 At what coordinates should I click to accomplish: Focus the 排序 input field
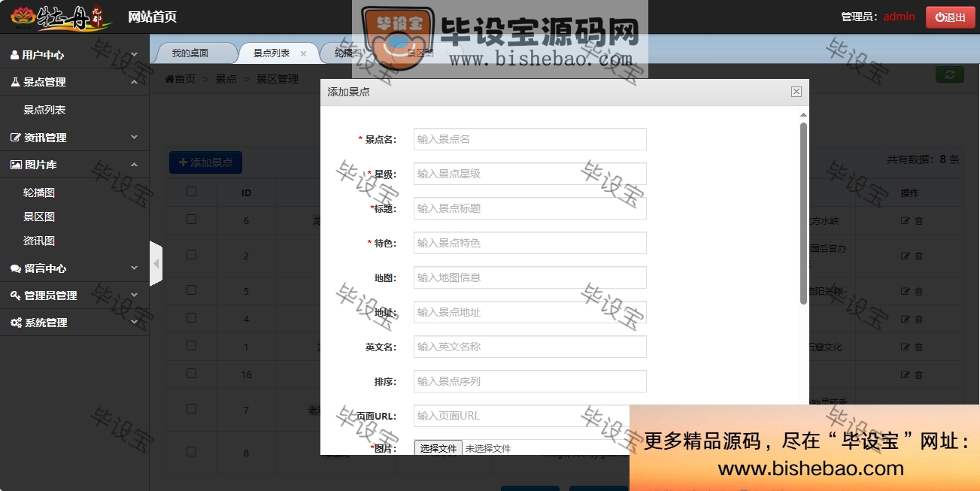[x=530, y=381]
